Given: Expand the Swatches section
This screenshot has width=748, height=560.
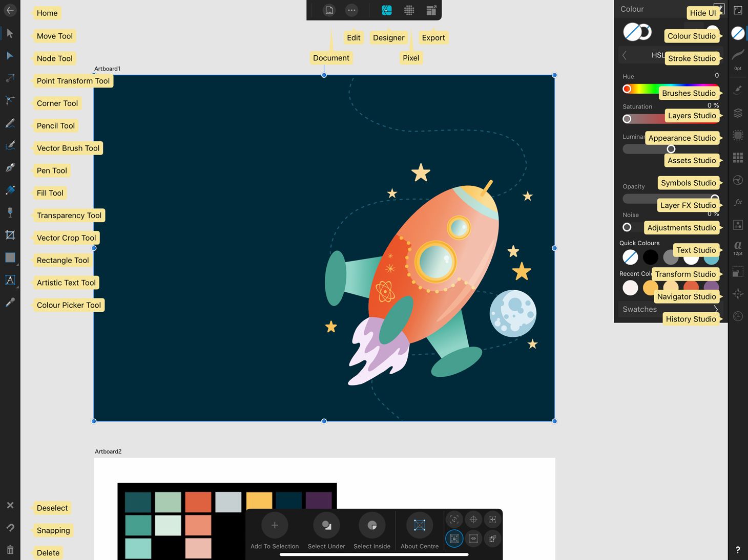Looking at the screenshot, I should (x=639, y=309).
